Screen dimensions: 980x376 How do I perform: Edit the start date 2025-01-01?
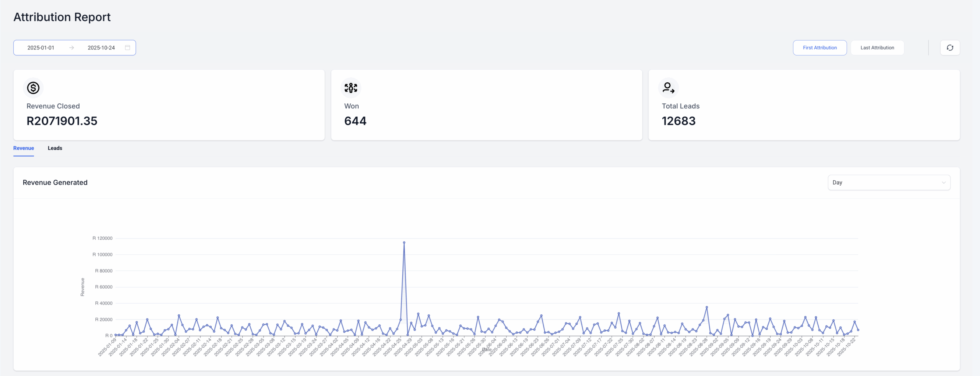41,48
